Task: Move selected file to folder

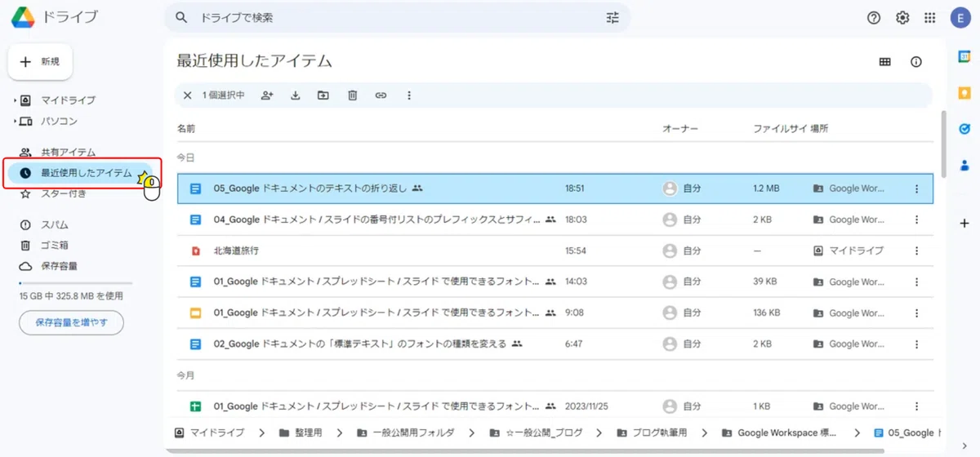Action: [x=323, y=95]
